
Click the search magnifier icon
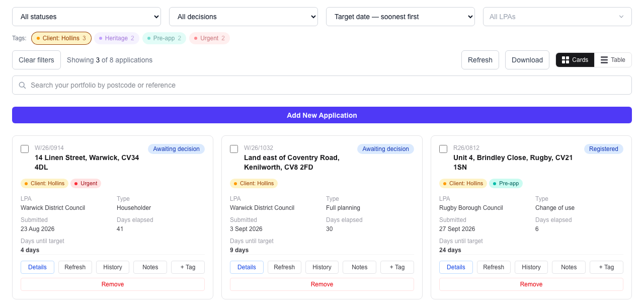click(x=22, y=85)
